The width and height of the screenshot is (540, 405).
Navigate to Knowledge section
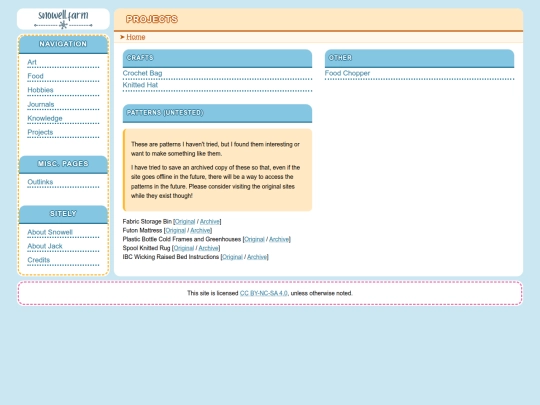pos(45,118)
